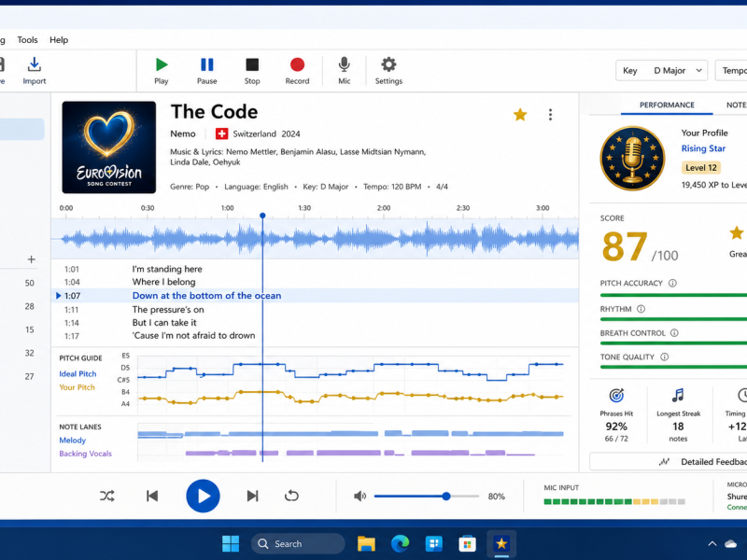Stop playback with the Stop square icon
Screen dimensions: 747x560
252,64
